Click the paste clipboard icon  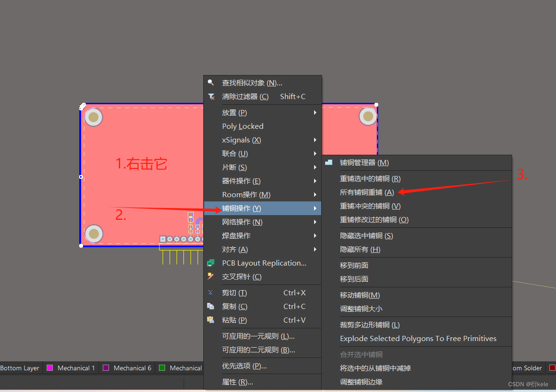pyautogui.click(x=211, y=320)
